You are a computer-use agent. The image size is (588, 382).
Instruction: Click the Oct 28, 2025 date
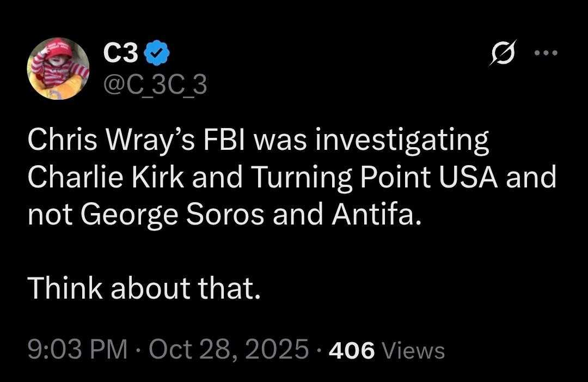coord(229,350)
